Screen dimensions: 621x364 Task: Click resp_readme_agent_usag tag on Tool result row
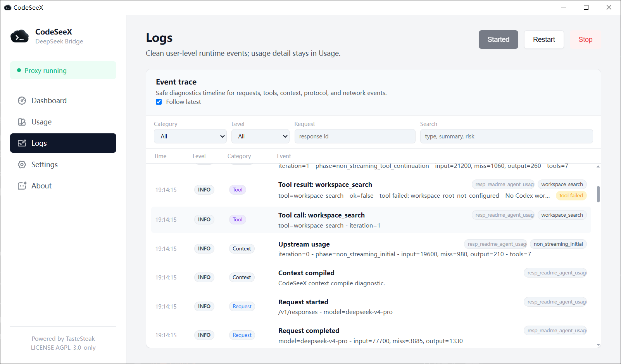(x=503, y=185)
